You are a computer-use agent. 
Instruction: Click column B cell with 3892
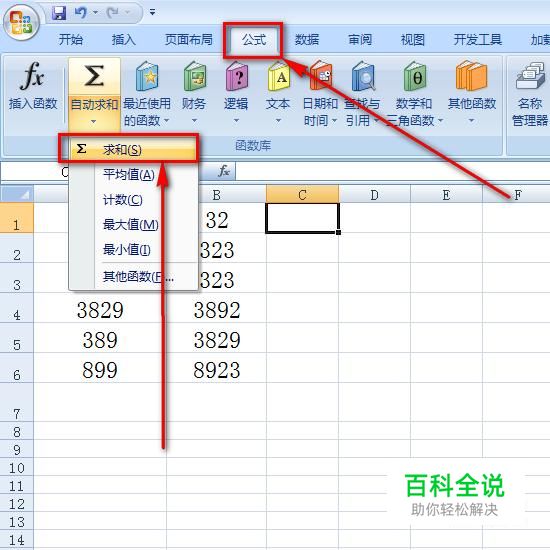point(216,308)
